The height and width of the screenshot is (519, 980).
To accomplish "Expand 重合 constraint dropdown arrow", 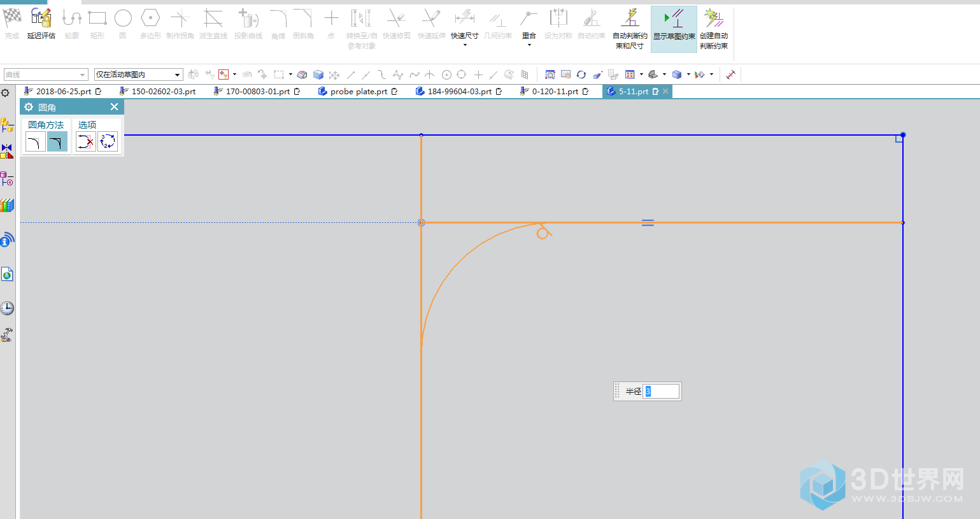I will tap(529, 45).
